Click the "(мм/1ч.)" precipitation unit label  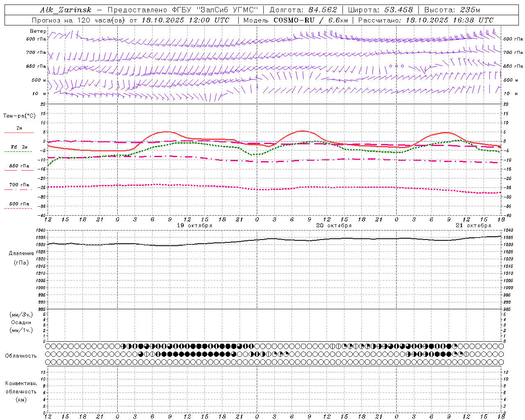tap(21, 330)
